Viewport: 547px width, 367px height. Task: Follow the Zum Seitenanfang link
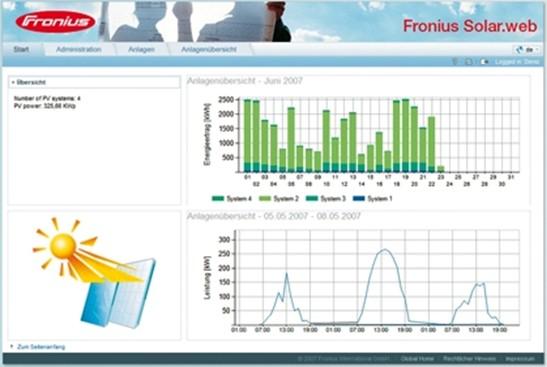(x=41, y=347)
